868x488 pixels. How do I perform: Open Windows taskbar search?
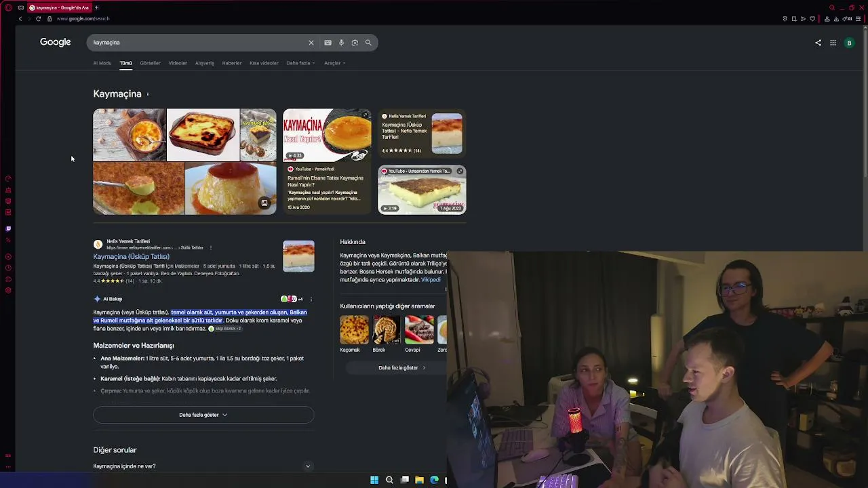click(x=389, y=480)
